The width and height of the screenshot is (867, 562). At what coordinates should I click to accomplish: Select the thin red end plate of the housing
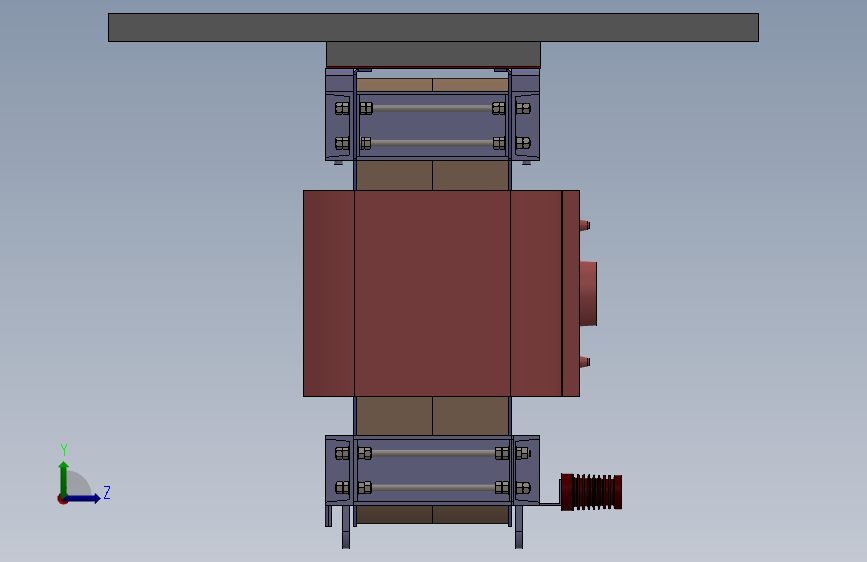571,293
